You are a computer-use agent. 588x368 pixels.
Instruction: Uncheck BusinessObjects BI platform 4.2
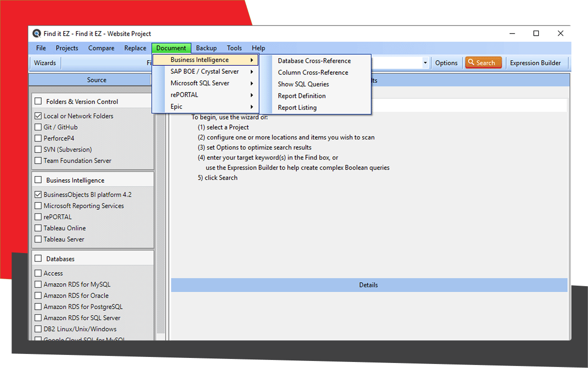[x=38, y=194]
